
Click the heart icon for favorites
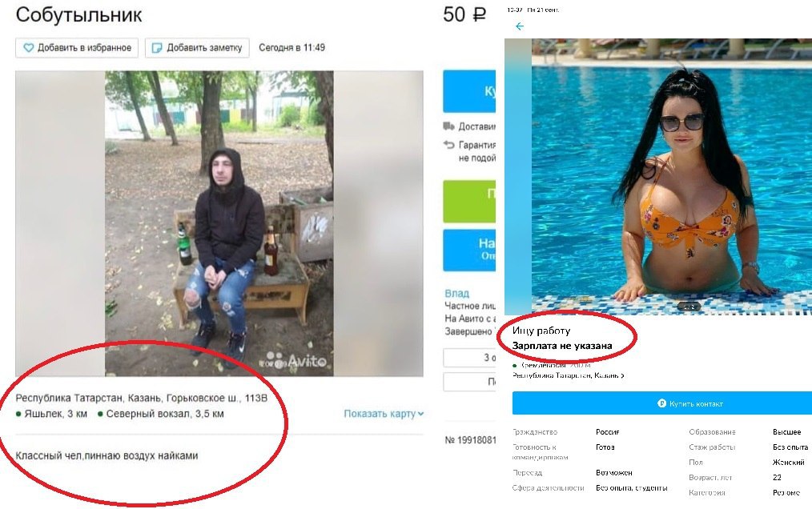[x=29, y=48]
